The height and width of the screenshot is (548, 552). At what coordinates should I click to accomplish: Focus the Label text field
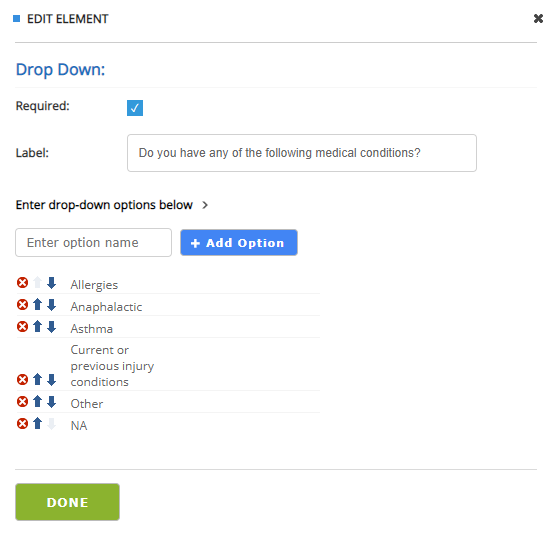click(x=302, y=153)
